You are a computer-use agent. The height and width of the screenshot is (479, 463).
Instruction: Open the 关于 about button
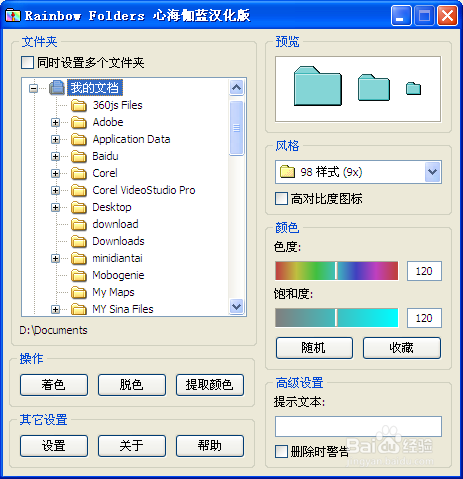132,446
